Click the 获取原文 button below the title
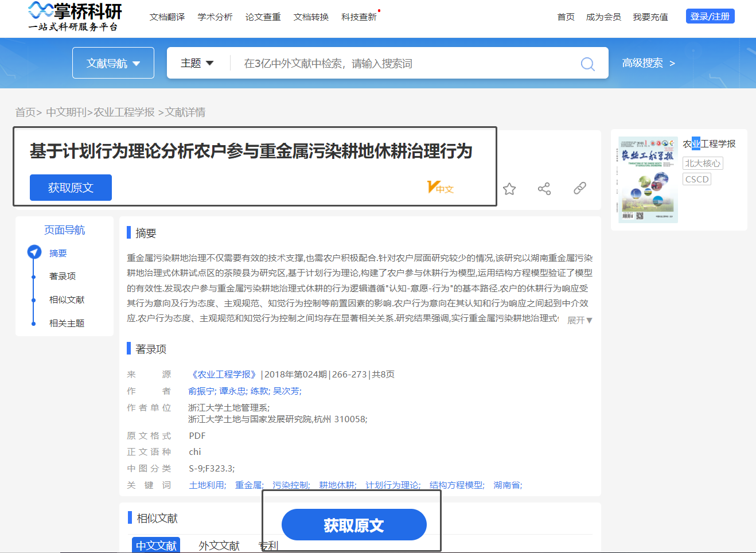 coord(71,187)
